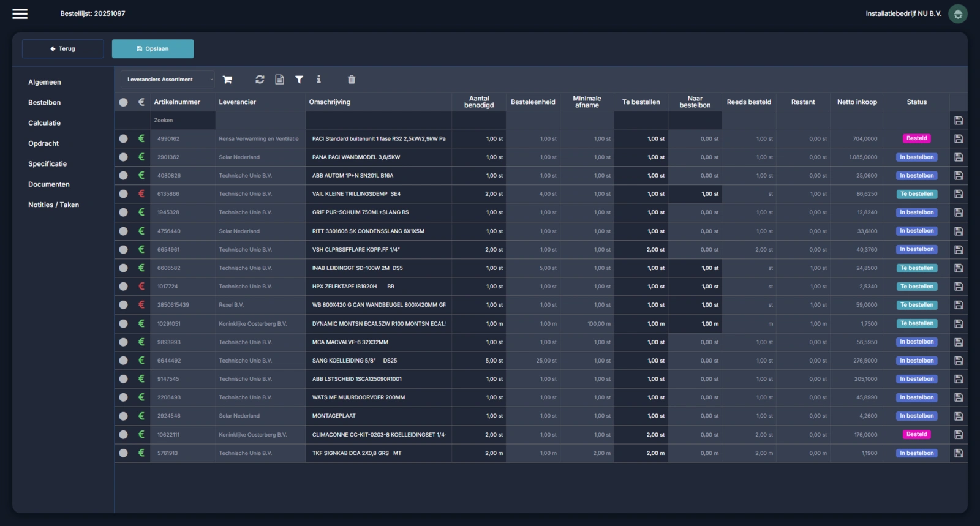Toggle the select-all rows circle in header
Screen dimensions: 980x526
pyautogui.click(x=124, y=102)
